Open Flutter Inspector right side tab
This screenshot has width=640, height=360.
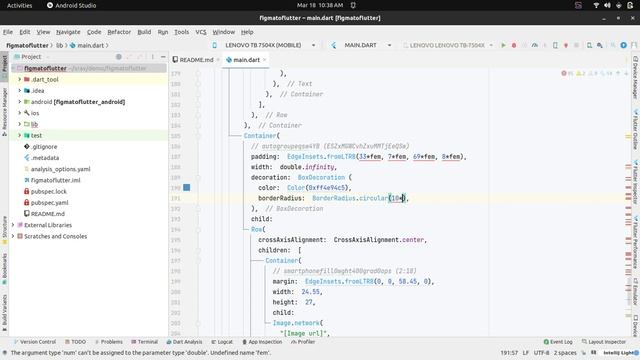click(x=636, y=182)
